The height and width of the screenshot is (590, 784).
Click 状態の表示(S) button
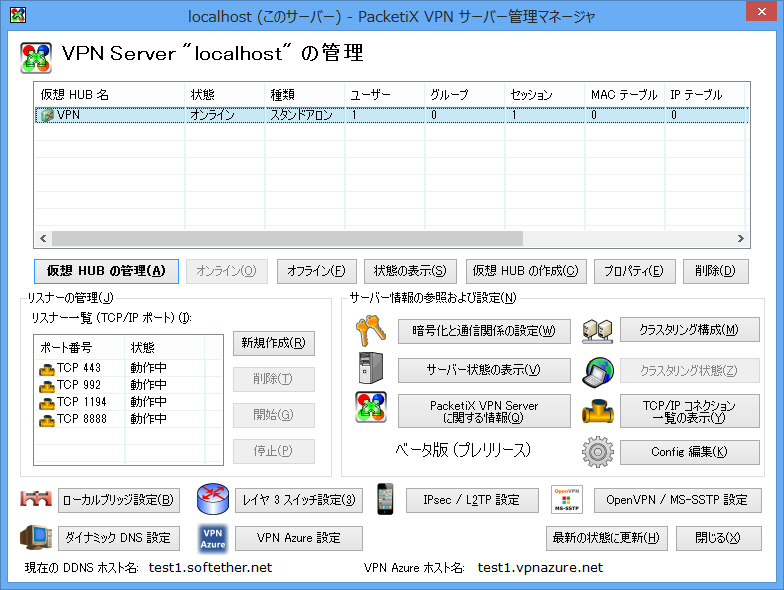[x=410, y=271]
